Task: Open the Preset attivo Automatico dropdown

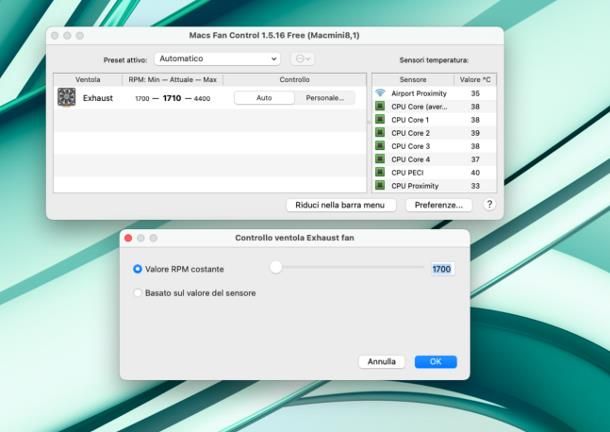Action: tap(217, 59)
